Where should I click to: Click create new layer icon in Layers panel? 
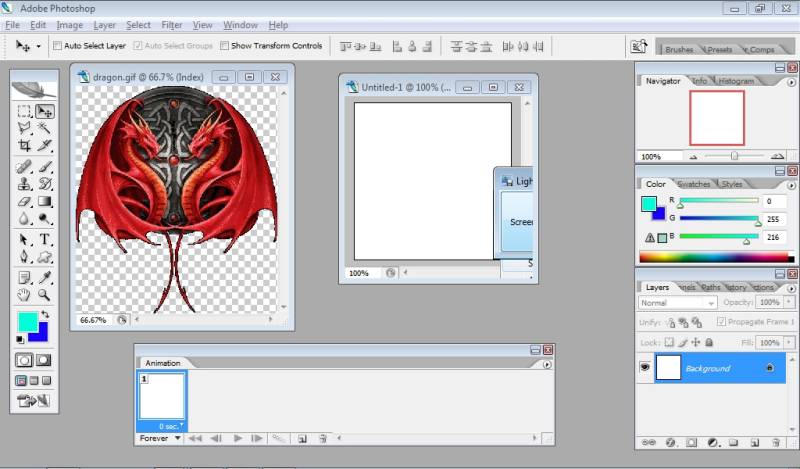click(x=755, y=442)
